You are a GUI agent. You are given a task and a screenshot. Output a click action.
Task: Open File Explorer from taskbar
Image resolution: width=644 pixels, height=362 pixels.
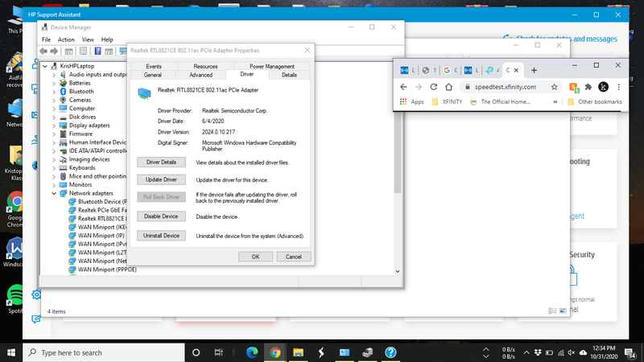pyautogui.click(x=298, y=352)
